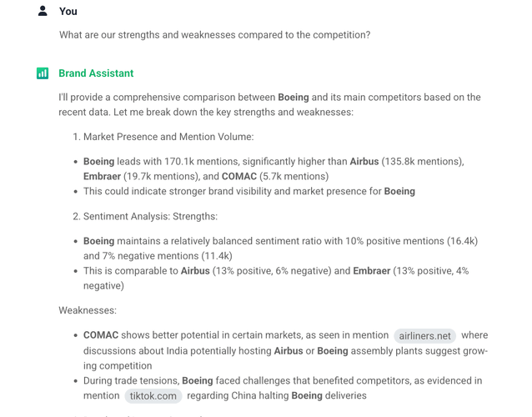The image size is (532, 417).
Task: Click the "stronger brand visibility" bullet point
Action: pyautogui.click(x=248, y=192)
